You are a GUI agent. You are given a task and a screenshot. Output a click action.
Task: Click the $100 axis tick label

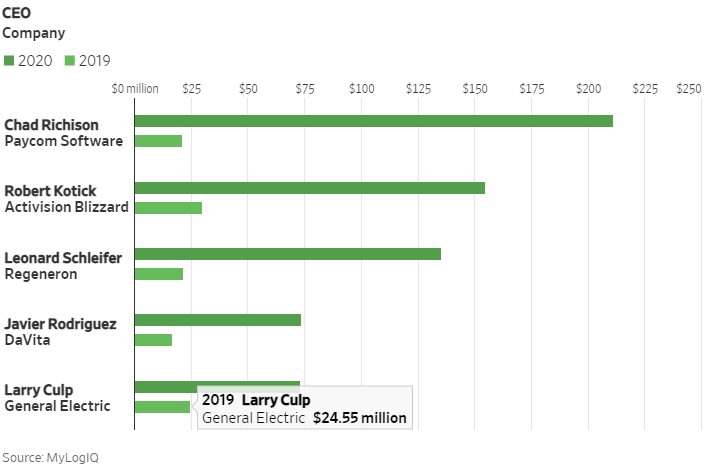tap(361, 88)
